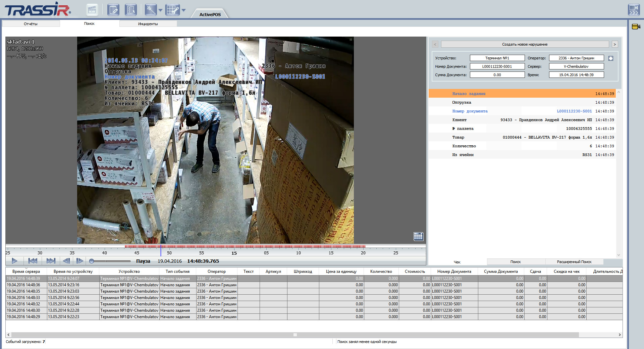Click the next arrow beside Создать новое нарушение
Image resolution: width=644 pixels, height=349 pixels.
coord(614,44)
